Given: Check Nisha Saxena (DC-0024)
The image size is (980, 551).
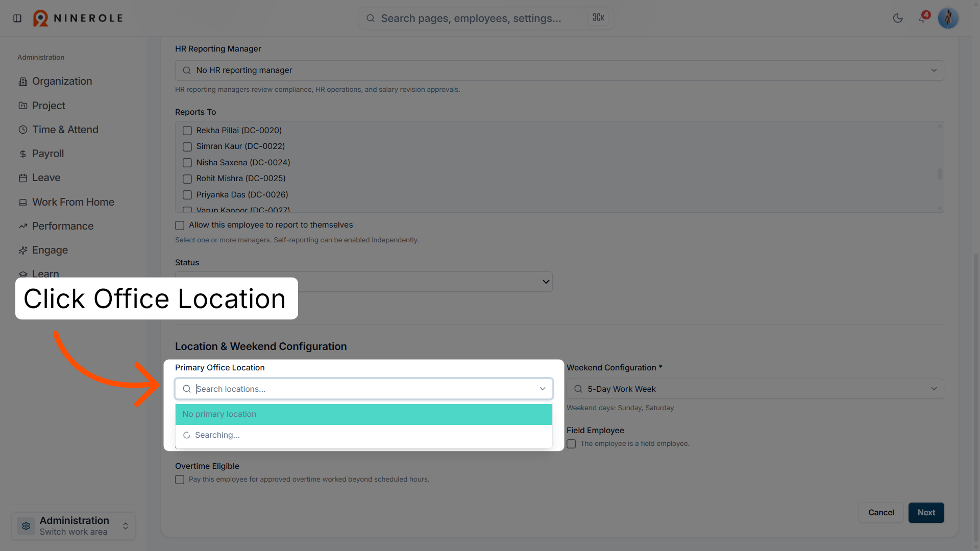Looking at the screenshot, I should (x=187, y=163).
